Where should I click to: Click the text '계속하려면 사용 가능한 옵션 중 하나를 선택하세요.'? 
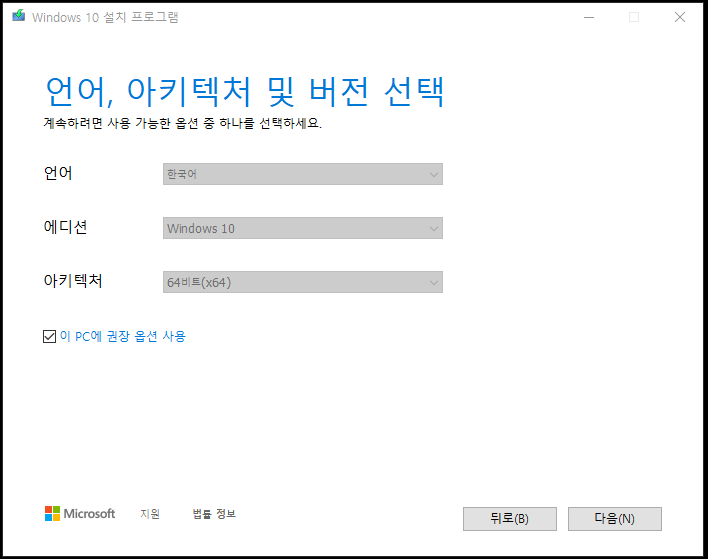(x=182, y=123)
